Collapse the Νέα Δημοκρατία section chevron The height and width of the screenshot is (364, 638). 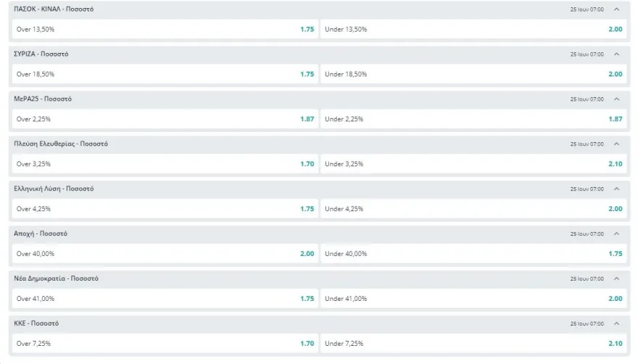[x=616, y=278]
